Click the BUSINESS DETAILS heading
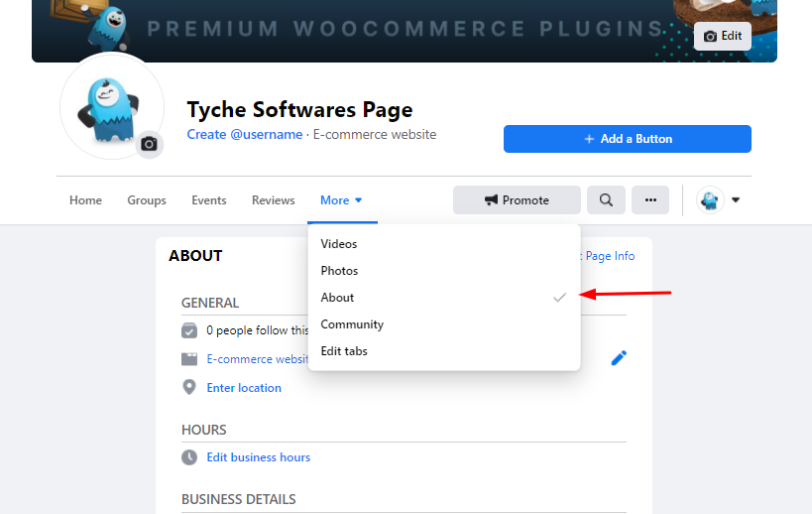The height and width of the screenshot is (514, 812). [x=238, y=499]
